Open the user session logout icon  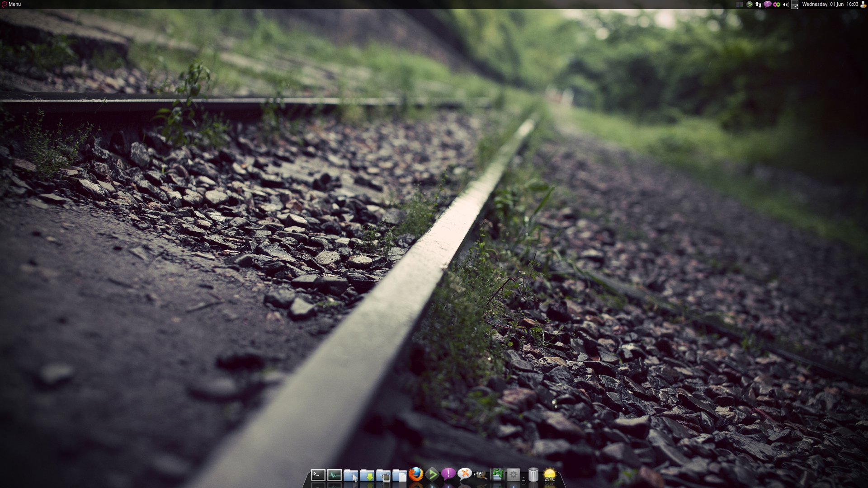click(863, 5)
